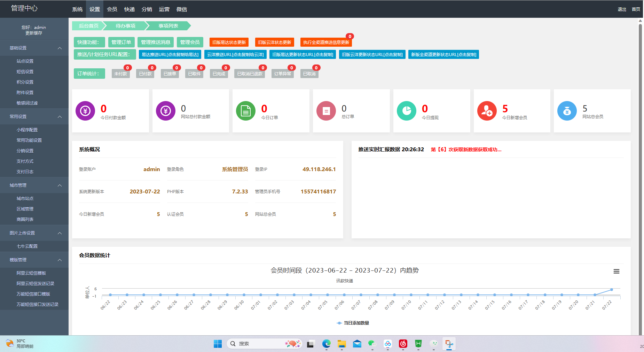Click the 旧版易达状态更新 orange button
644x352 pixels.
pyautogui.click(x=229, y=42)
